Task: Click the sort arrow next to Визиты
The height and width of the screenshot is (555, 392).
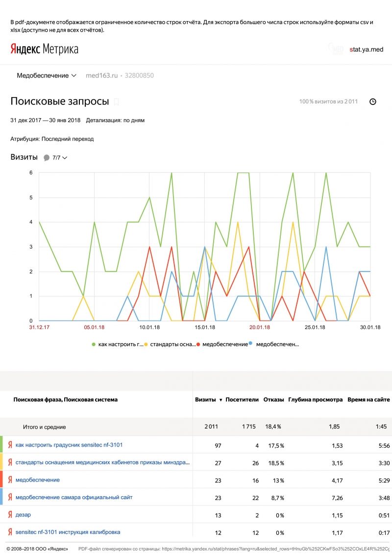Action: [221, 400]
